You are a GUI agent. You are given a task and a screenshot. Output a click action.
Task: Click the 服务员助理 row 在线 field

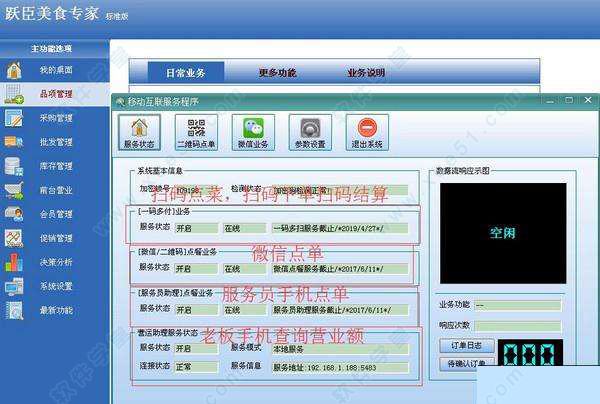(x=245, y=310)
